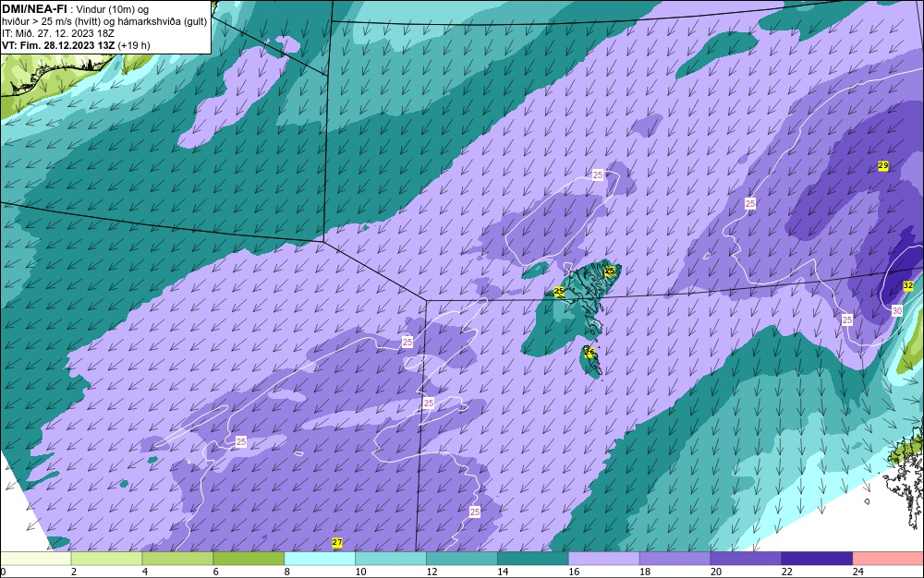Choose the 18–20 m/s legend color
The image size is (924, 578).
675,559
